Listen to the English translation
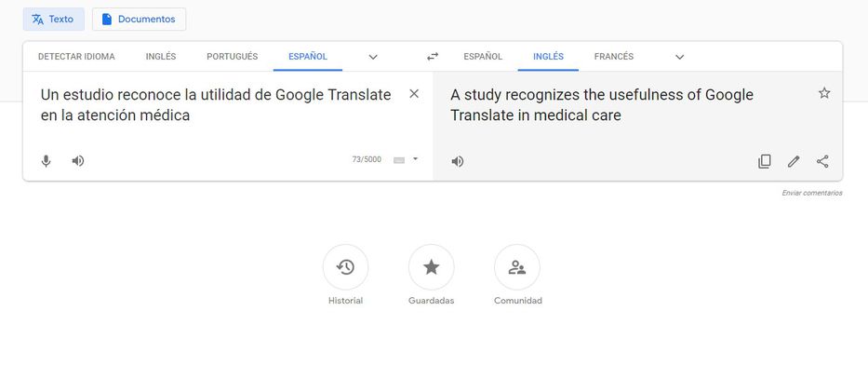 [x=457, y=161]
